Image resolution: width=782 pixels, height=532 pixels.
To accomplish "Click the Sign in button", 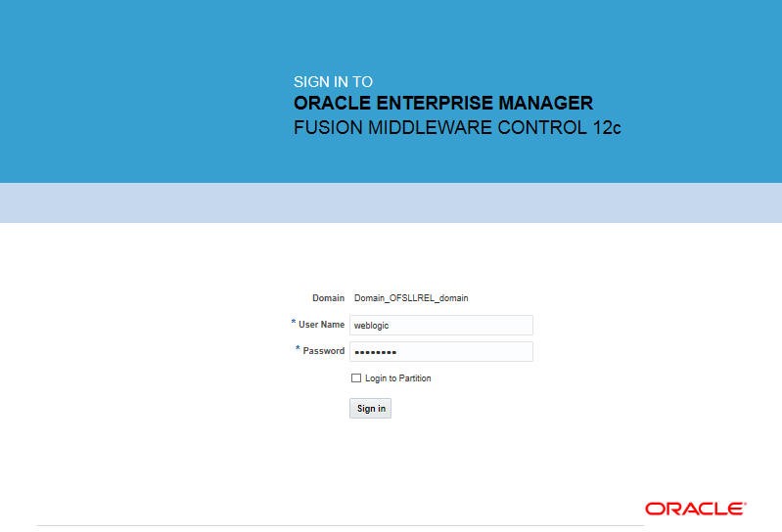I will (x=371, y=409).
